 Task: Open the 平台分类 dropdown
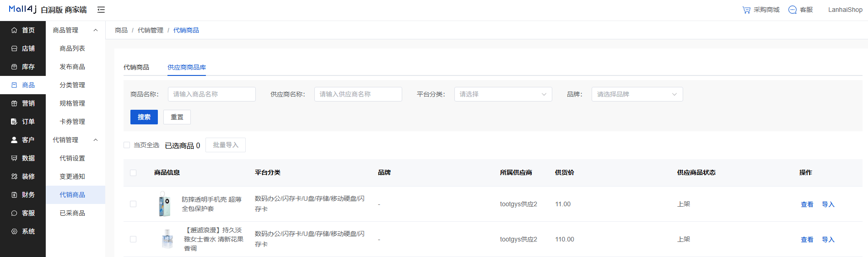(x=503, y=94)
